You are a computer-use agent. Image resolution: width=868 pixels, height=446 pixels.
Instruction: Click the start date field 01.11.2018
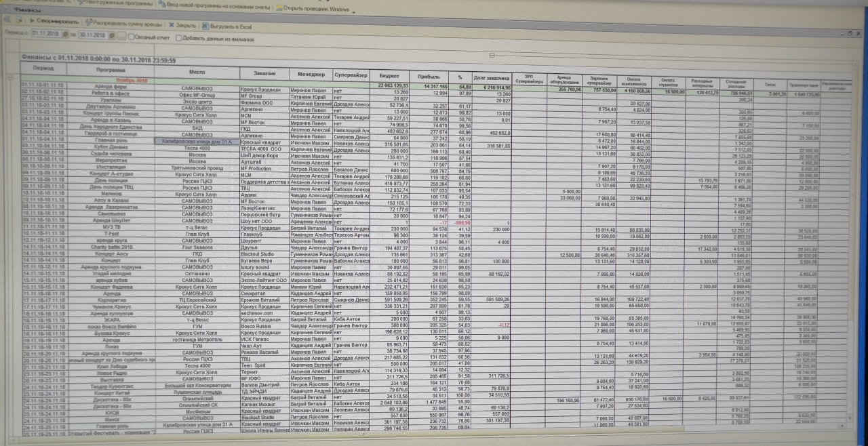coord(45,33)
